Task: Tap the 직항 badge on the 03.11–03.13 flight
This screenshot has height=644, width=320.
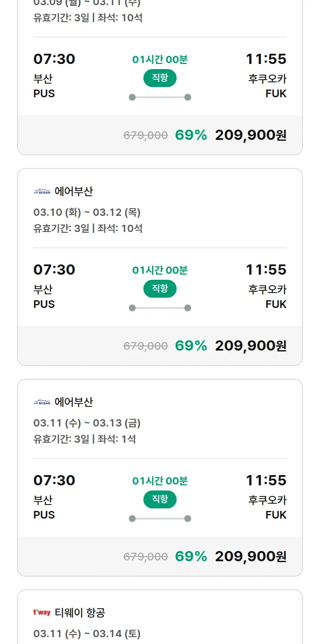Action: pos(160,499)
